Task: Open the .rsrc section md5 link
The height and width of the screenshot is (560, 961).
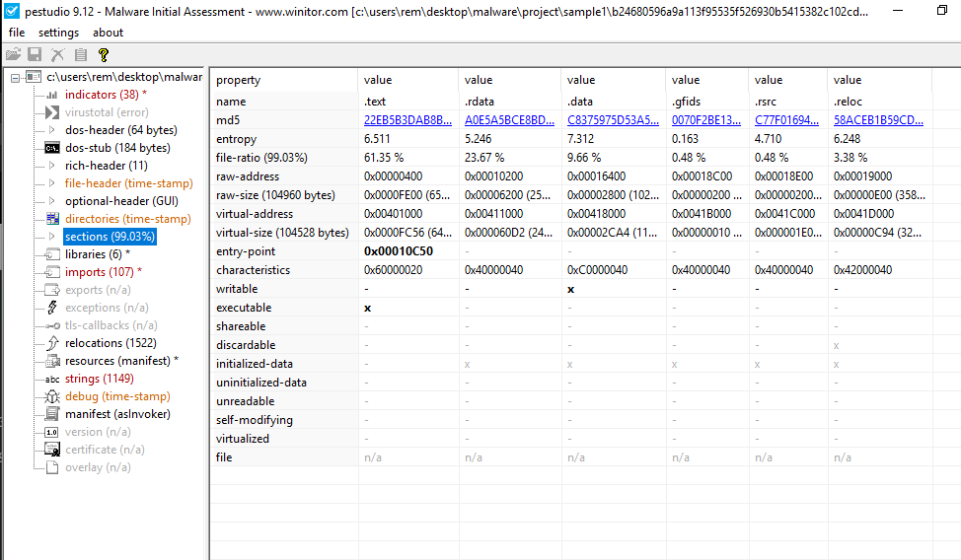Action: click(x=786, y=120)
